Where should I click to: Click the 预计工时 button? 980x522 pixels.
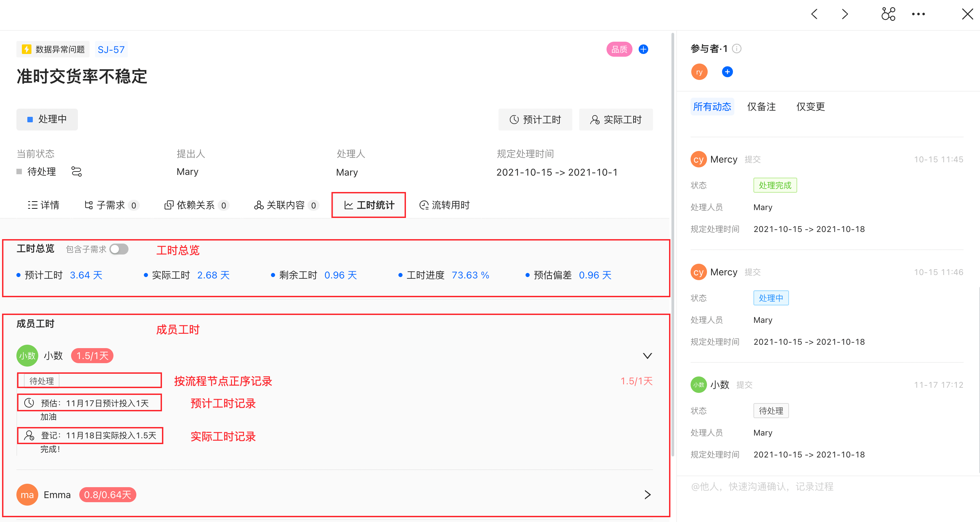click(x=535, y=120)
